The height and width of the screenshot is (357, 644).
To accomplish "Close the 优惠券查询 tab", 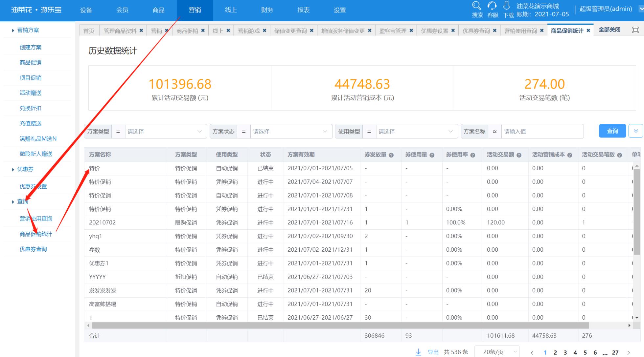I will pyautogui.click(x=495, y=31).
